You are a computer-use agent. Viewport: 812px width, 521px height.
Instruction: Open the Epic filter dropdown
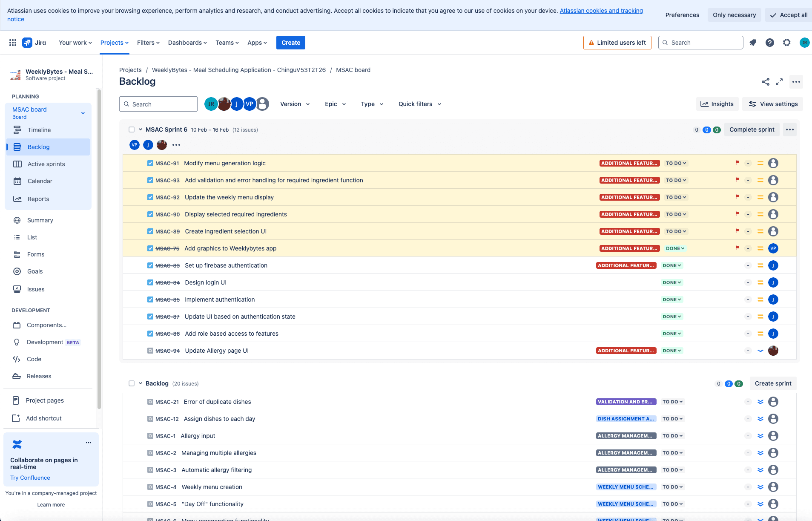pos(335,104)
